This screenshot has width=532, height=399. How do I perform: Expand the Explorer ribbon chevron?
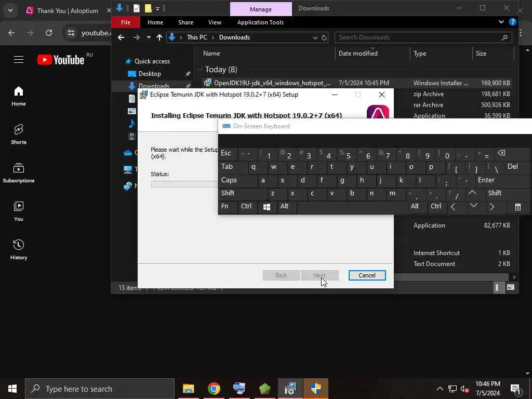click(x=501, y=22)
